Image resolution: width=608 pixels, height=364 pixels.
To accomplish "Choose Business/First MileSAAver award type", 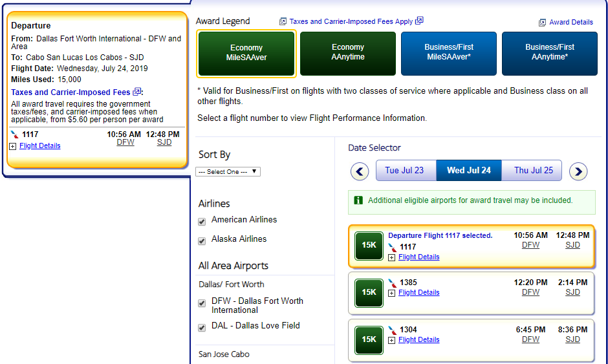I will coord(449,54).
